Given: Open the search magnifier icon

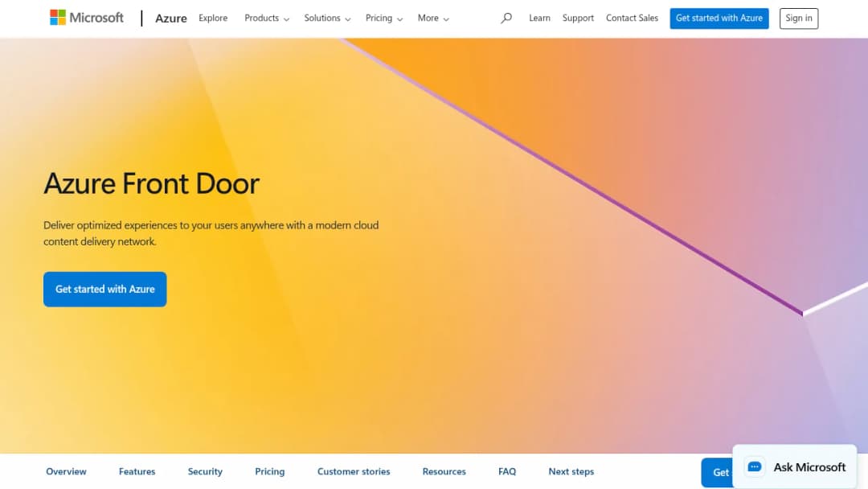Looking at the screenshot, I should (506, 18).
